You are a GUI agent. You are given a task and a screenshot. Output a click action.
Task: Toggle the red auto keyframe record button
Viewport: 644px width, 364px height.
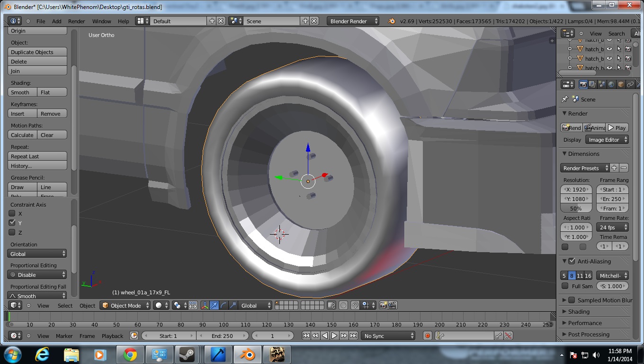tap(428, 336)
